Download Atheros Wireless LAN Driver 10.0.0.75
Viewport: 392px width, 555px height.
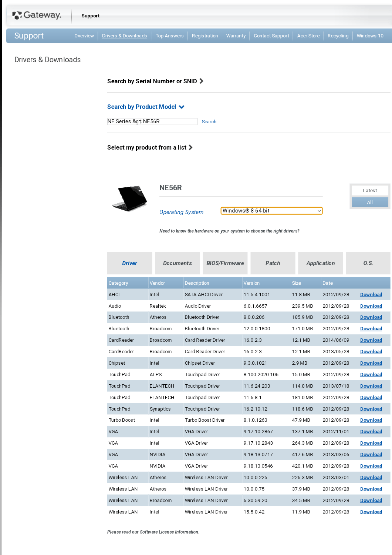371,489
